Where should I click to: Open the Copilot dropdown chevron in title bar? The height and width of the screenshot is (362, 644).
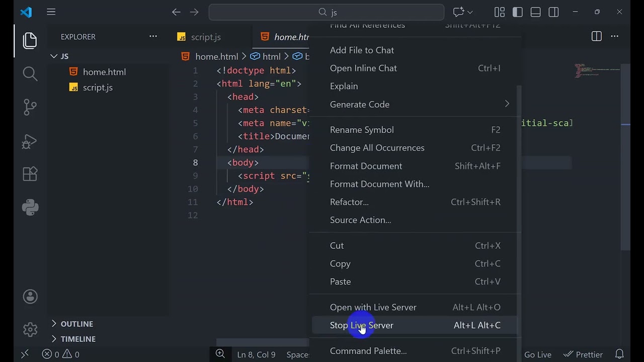pos(470,12)
